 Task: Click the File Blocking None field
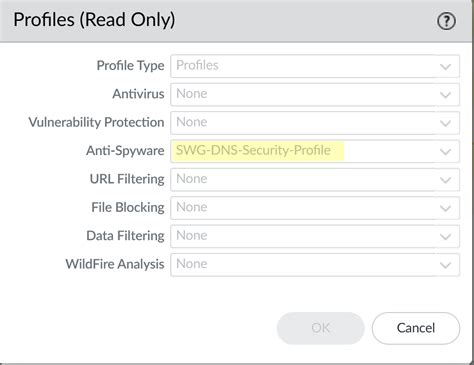click(x=315, y=208)
